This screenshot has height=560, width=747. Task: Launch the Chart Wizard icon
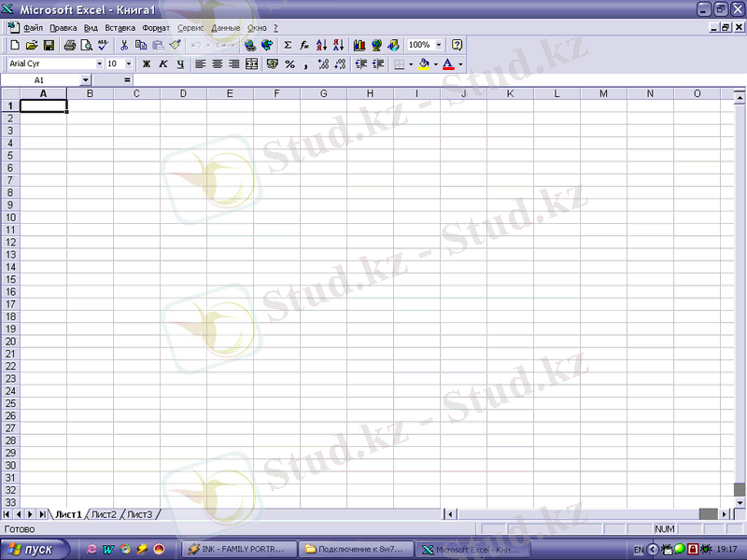tap(359, 45)
